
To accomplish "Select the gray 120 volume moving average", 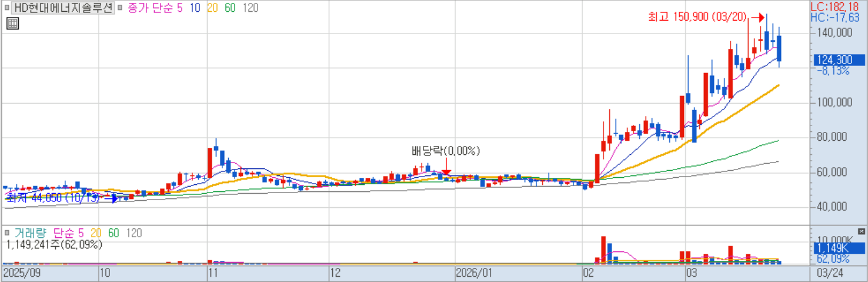I will click(x=133, y=233).
